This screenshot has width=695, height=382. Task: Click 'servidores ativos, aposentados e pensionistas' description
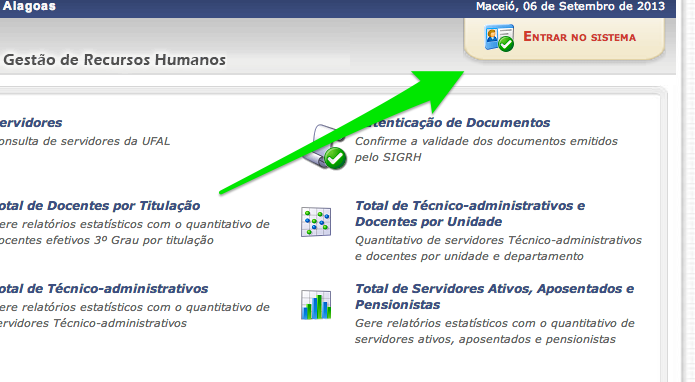485,339
